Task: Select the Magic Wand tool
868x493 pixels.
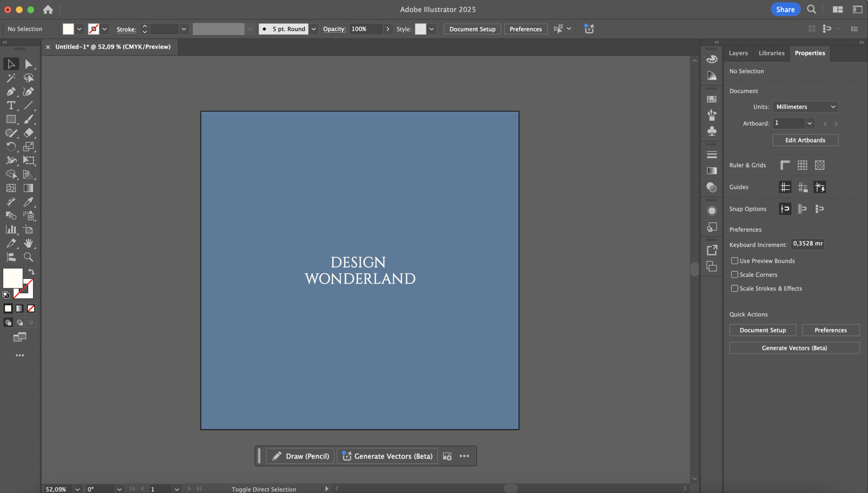Action: (x=11, y=78)
